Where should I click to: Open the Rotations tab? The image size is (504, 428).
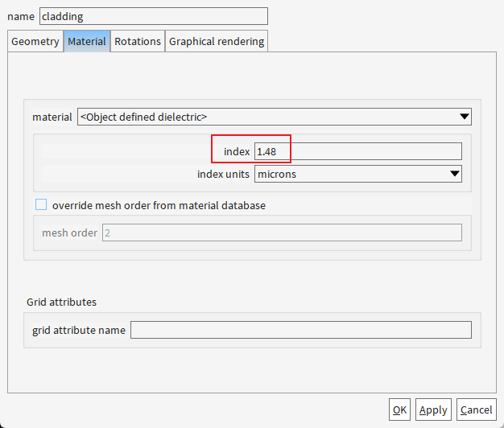coord(138,41)
